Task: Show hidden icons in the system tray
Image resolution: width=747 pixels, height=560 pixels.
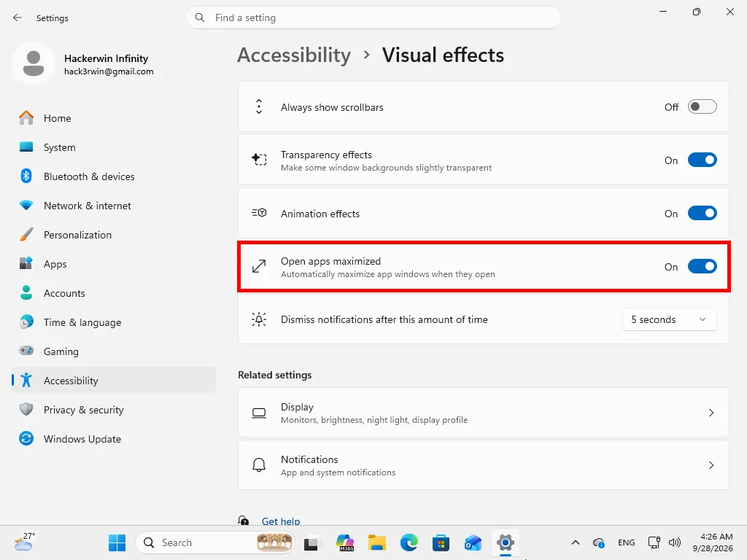Action: coord(575,542)
